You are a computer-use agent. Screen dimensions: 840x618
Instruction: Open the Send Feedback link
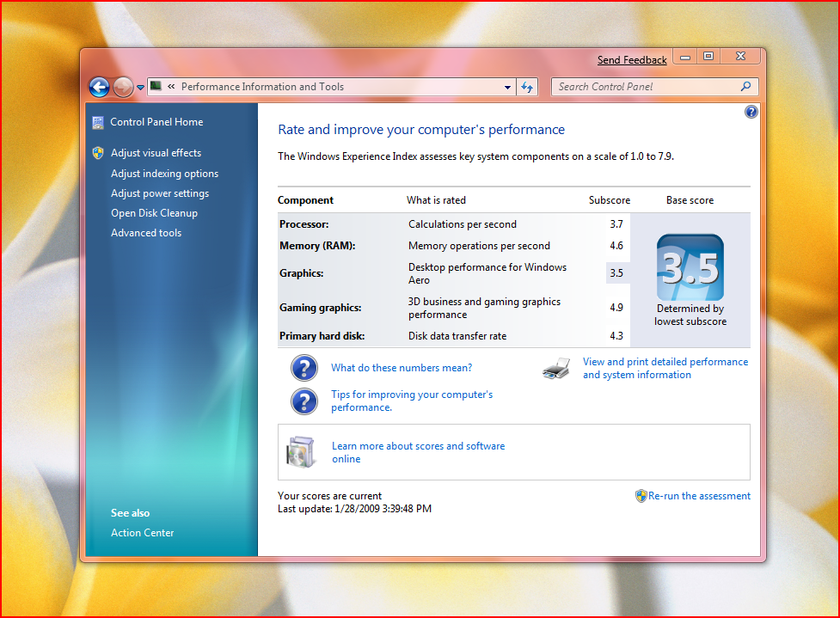pos(632,60)
